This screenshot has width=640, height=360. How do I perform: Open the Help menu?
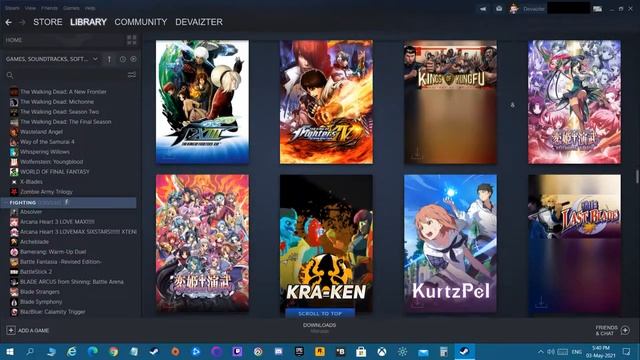90,8
